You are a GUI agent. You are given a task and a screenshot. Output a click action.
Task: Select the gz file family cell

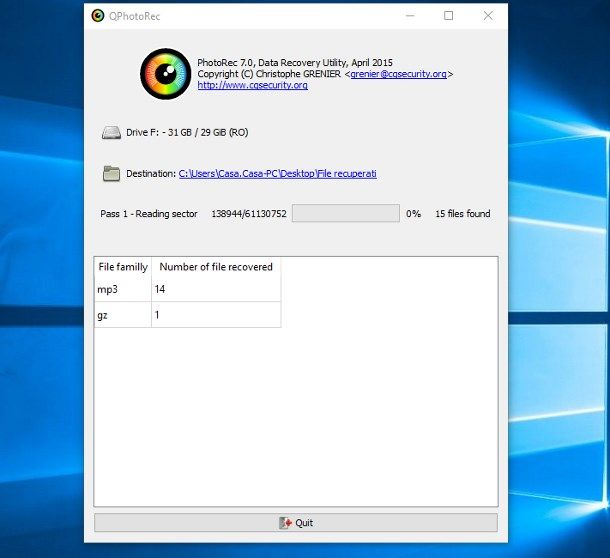(x=123, y=315)
